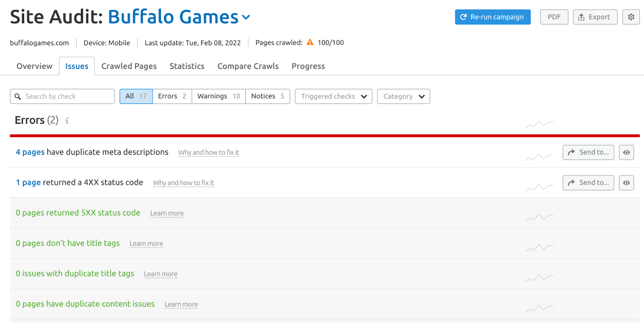Filter issues by Errors 2

(x=172, y=96)
